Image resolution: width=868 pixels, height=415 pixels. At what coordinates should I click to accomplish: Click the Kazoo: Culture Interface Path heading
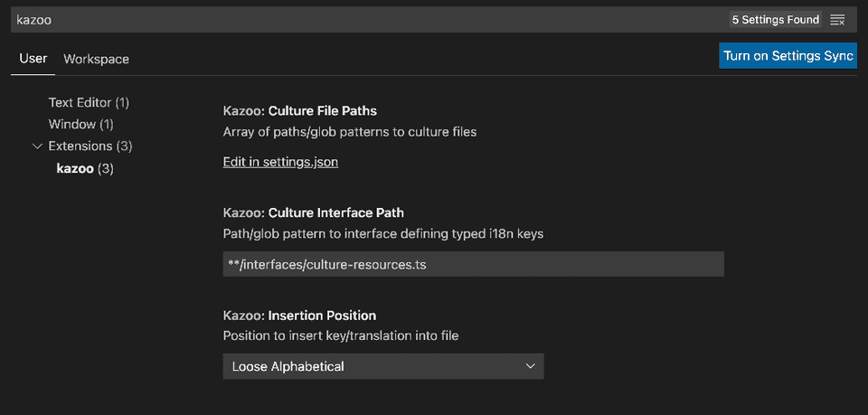pyautogui.click(x=314, y=213)
